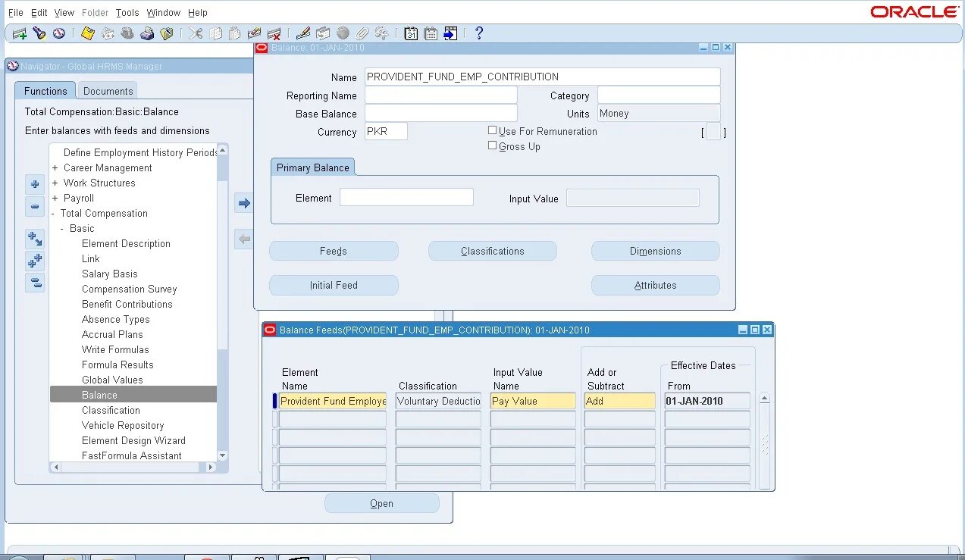
Task: Click the Clear Record eraser icon
Action: click(255, 33)
